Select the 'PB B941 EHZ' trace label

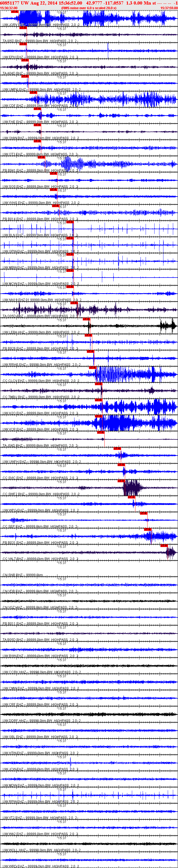40,170
